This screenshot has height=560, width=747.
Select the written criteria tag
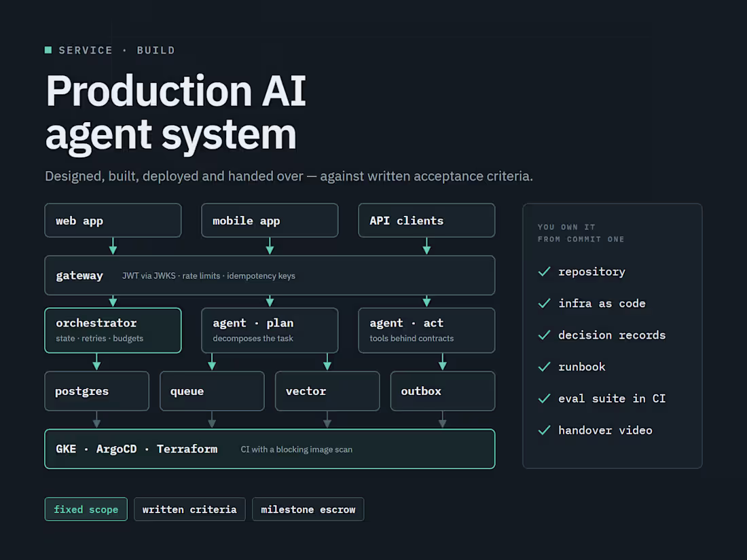click(189, 510)
